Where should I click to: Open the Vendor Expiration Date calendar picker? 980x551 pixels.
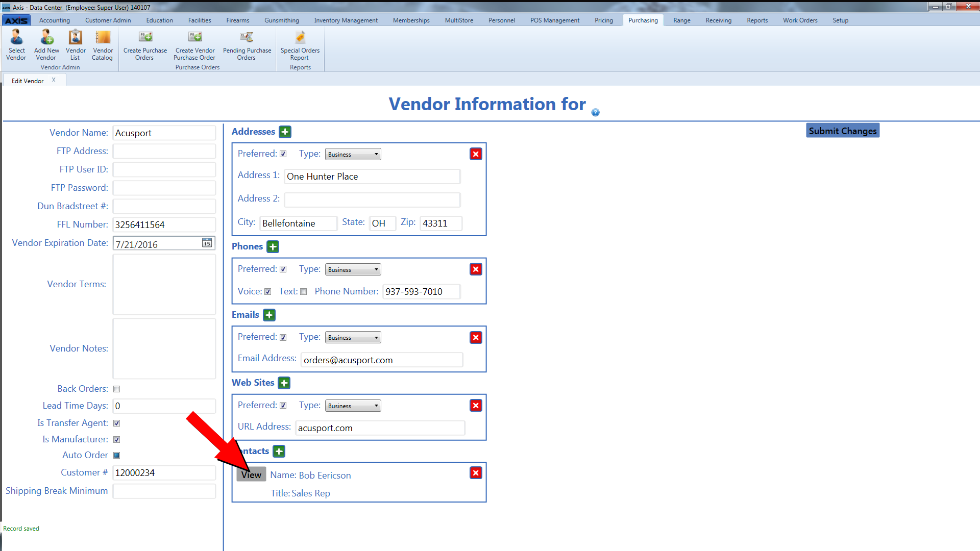point(207,243)
